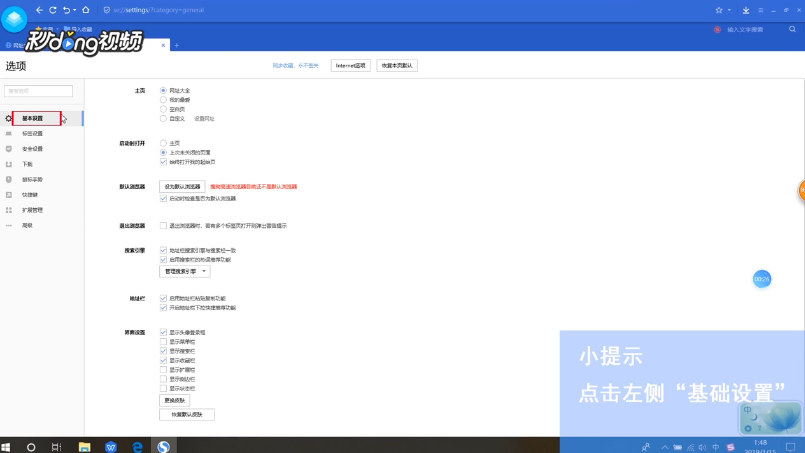This screenshot has width=805, height=453.
Task: Select 主页 radio under startup options
Action: click(163, 143)
